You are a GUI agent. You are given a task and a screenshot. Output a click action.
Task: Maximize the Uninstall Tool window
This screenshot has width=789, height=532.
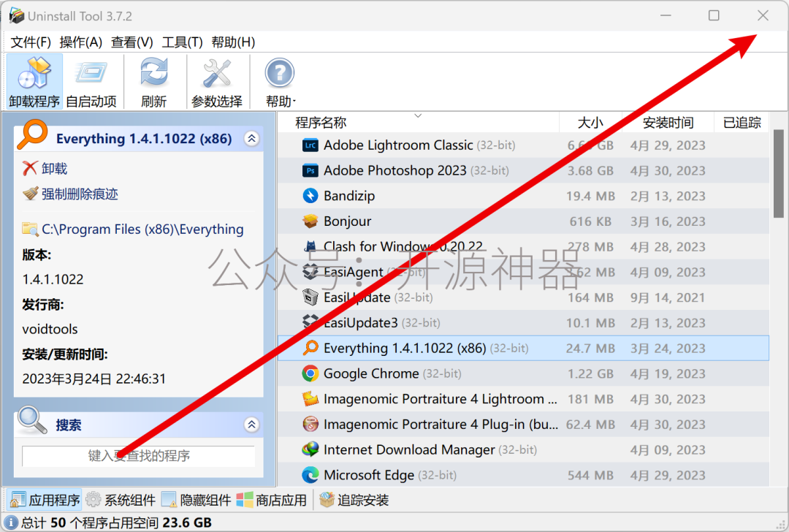click(x=714, y=15)
